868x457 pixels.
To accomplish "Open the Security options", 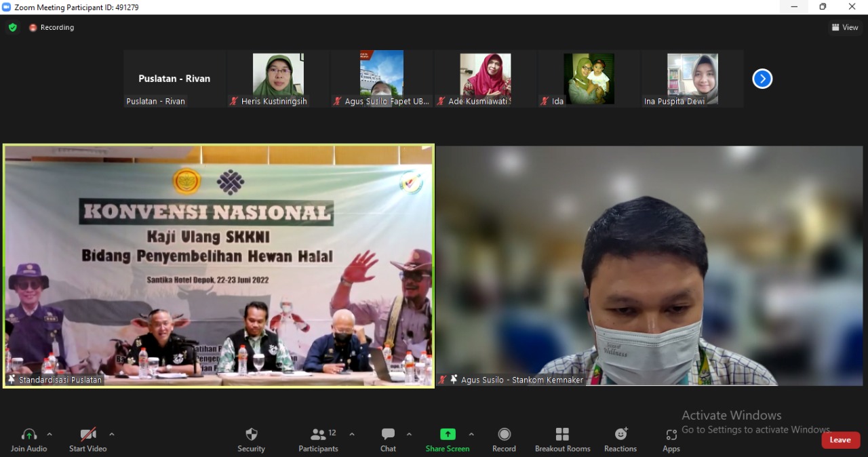I will (x=251, y=439).
